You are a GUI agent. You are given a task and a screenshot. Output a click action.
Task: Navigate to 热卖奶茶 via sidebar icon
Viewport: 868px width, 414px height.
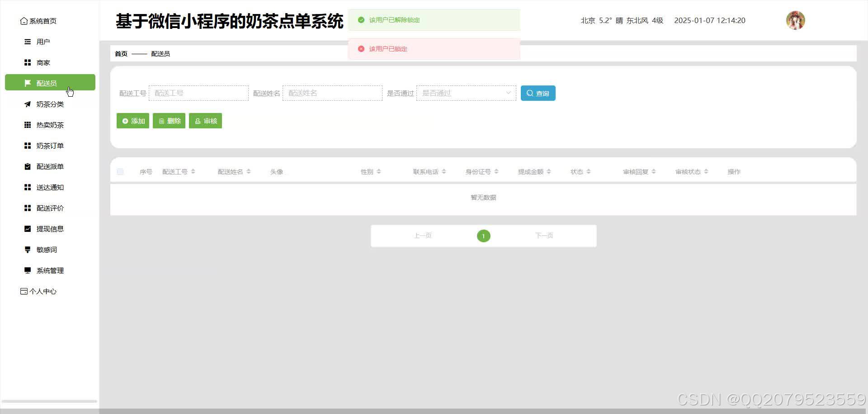pyautogui.click(x=50, y=125)
